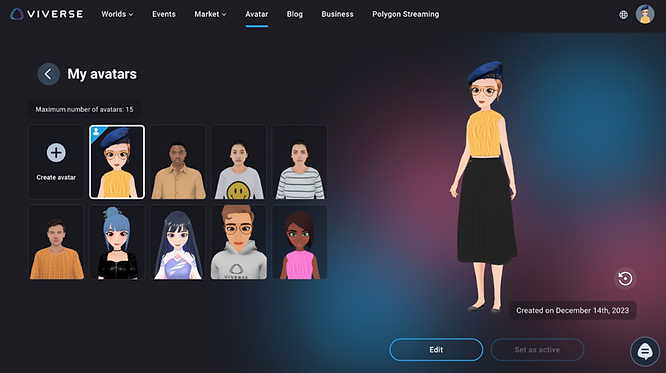Viewport: 666px width, 373px height.
Task: Select the striped sweater avatar
Action: tap(299, 162)
